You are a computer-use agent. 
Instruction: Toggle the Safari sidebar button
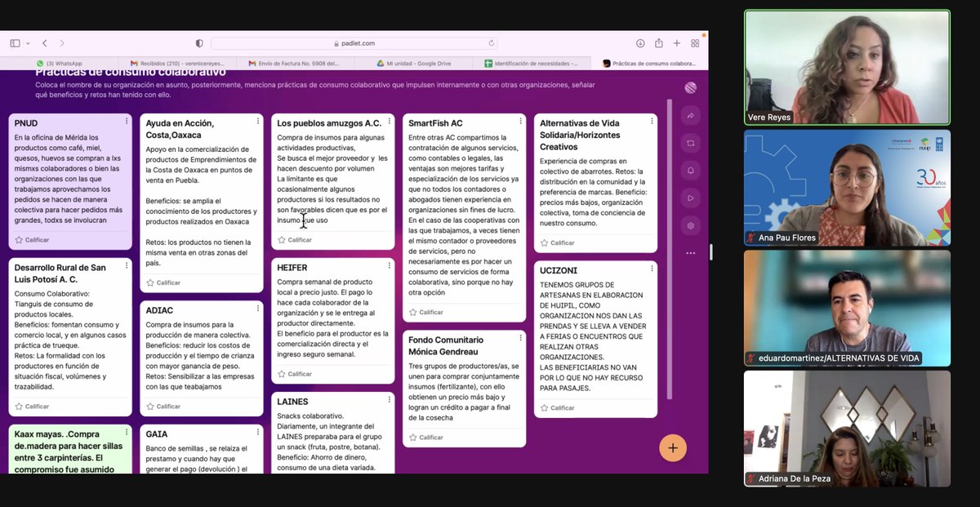[x=15, y=43]
